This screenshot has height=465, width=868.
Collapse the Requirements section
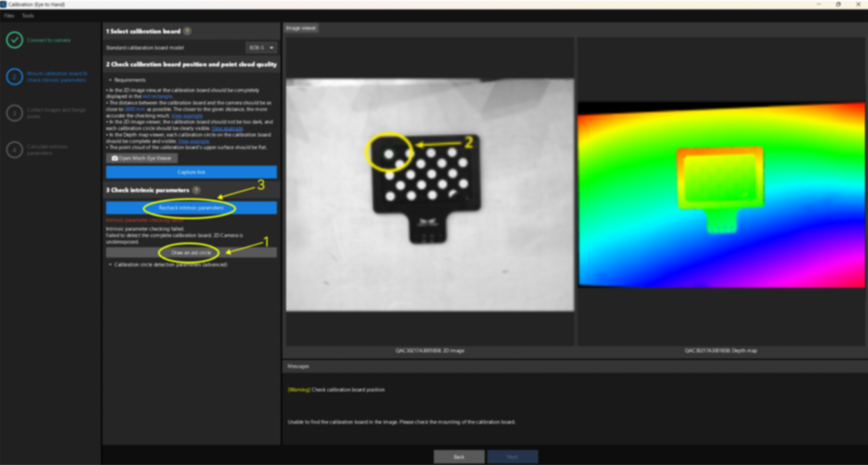pos(110,80)
